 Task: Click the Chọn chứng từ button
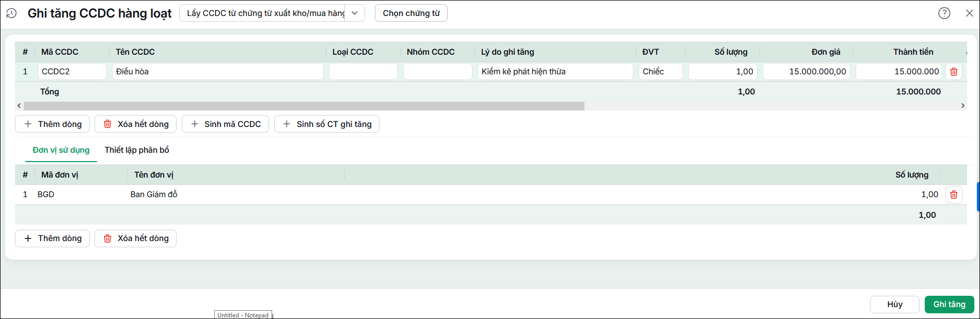[411, 13]
